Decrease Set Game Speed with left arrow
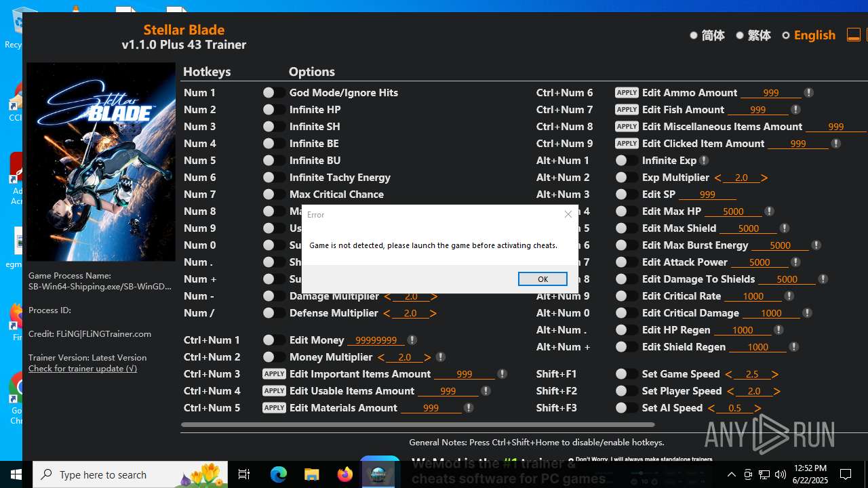This screenshot has width=868, height=488. [729, 375]
